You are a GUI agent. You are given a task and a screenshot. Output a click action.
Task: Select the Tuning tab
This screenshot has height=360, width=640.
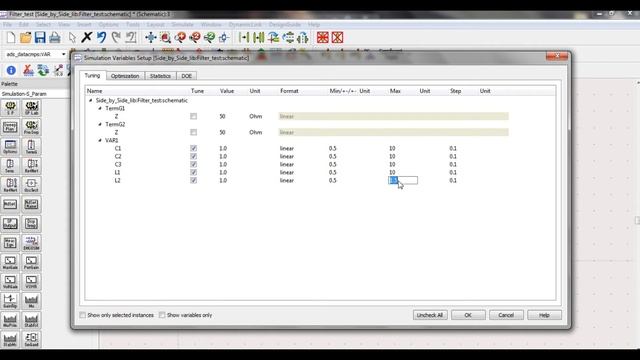[x=92, y=76]
